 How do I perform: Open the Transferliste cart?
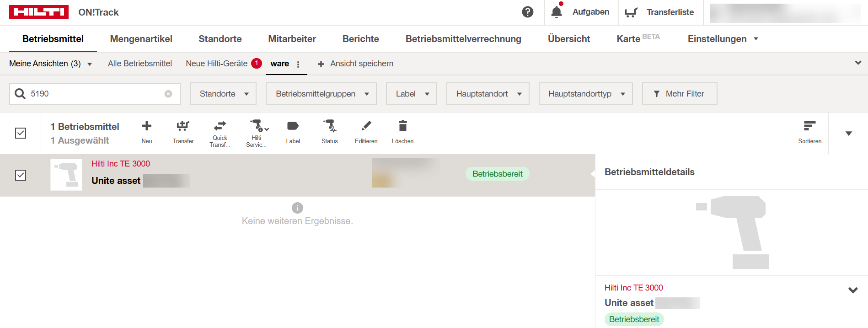click(x=659, y=12)
